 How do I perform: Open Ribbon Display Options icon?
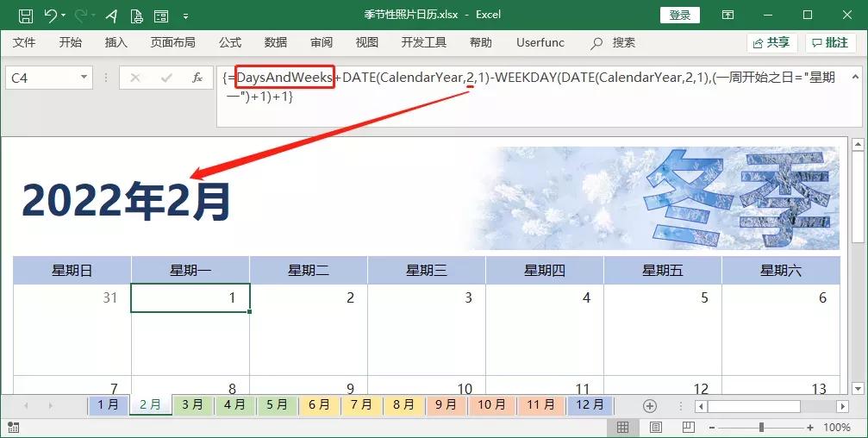click(x=728, y=15)
